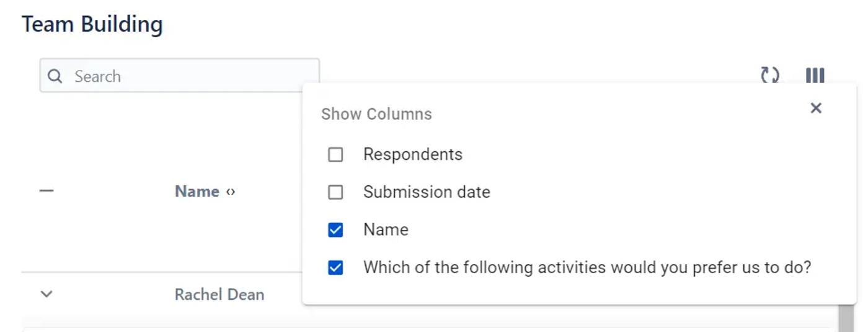Open Rachel Dean's response entry
The height and width of the screenshot is (332, 868).
click(219, 294)
